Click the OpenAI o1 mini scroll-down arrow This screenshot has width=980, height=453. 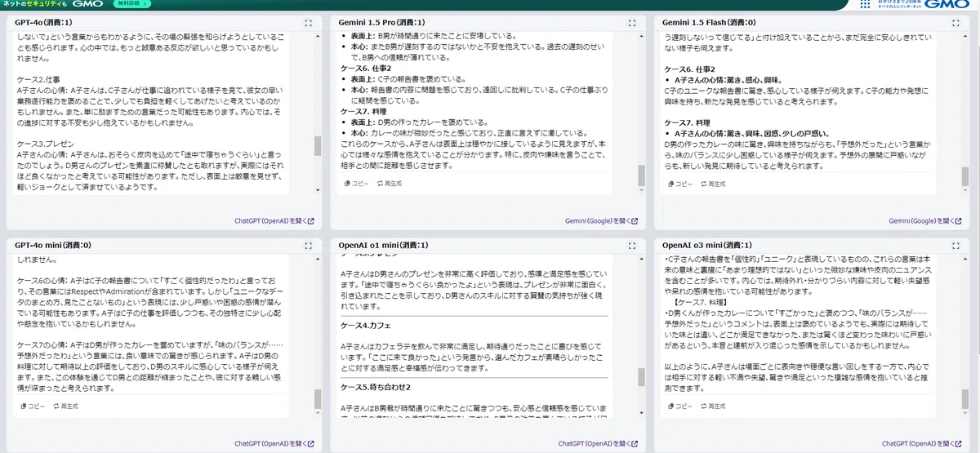tap(642, 413)
